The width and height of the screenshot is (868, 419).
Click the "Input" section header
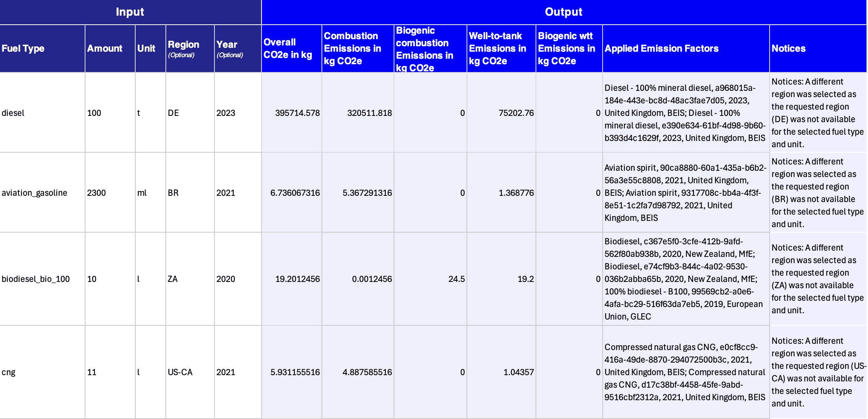tap(130, 12)
